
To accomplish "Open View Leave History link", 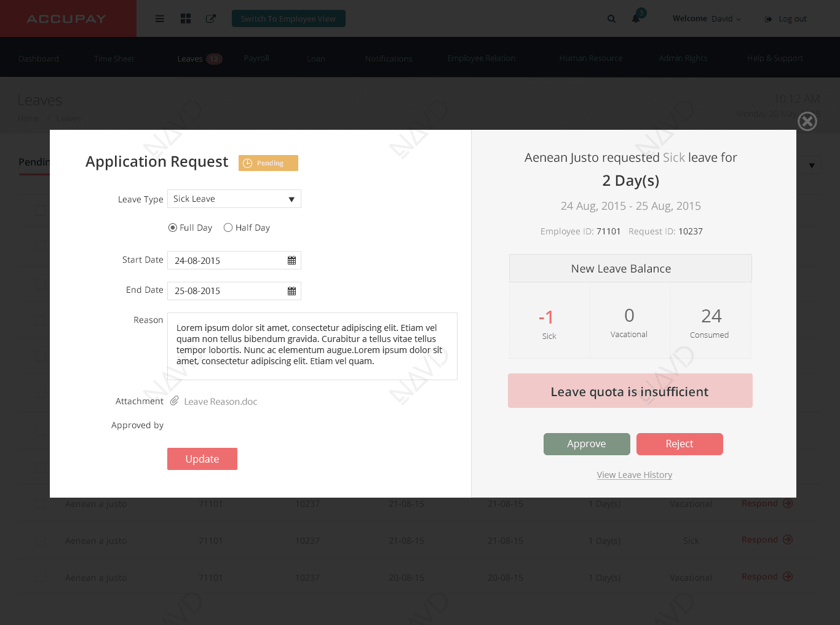I will tap(635, 475).
